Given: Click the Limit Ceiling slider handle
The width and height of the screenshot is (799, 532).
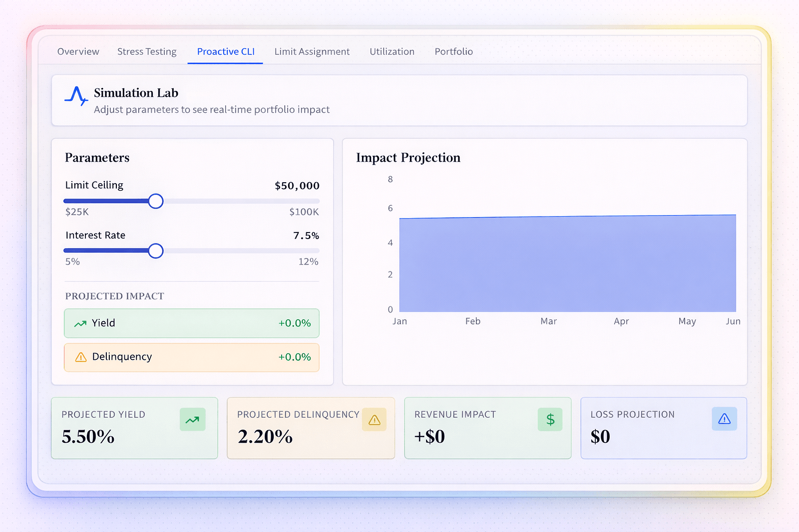Looking at the screenshot, I should [155, 201].
